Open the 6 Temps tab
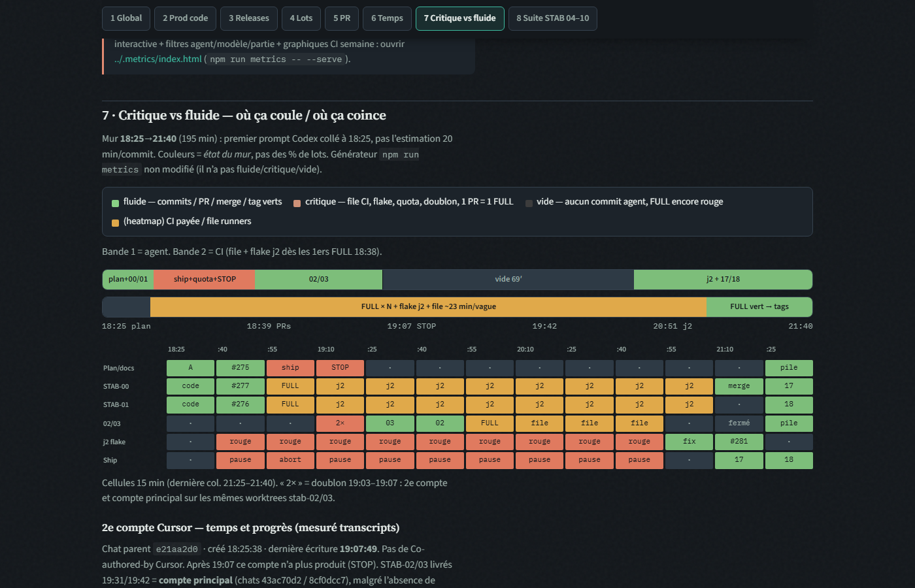The image size is (915, 588). (x=387, y=18)
